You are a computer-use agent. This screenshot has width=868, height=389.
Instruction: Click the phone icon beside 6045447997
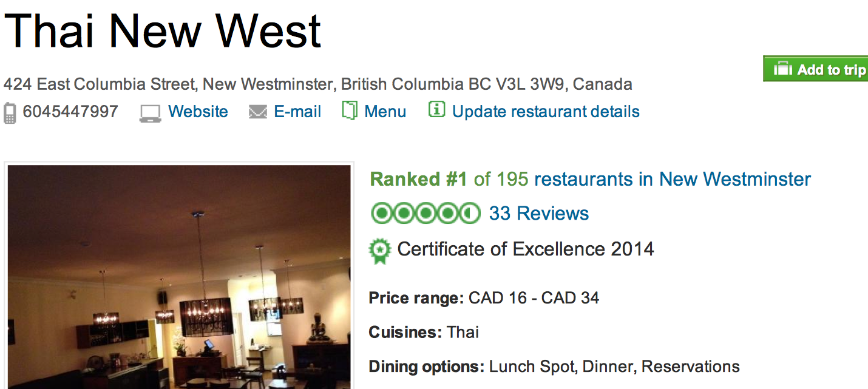point(10,113)
